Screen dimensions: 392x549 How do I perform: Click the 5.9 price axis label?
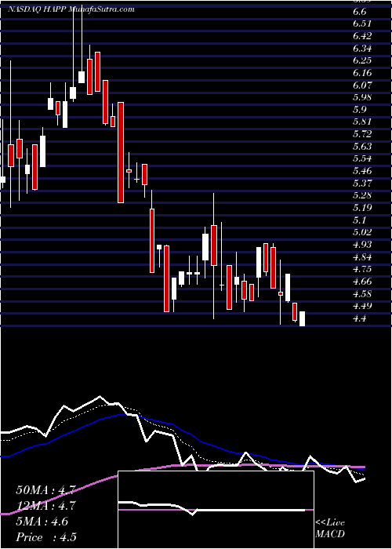point(361,110)
